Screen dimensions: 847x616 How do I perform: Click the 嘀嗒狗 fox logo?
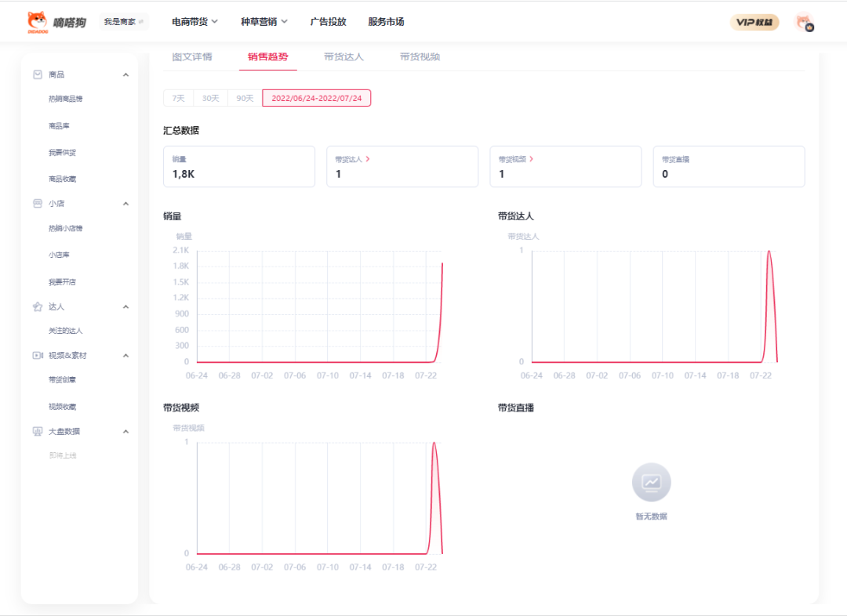point(38,22)
